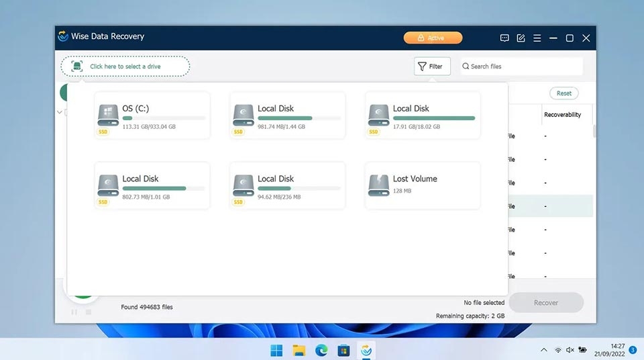This screenshot has height=360, width=644.
Task: Stop the scan with the stop button
Action: tap(89, 312)
